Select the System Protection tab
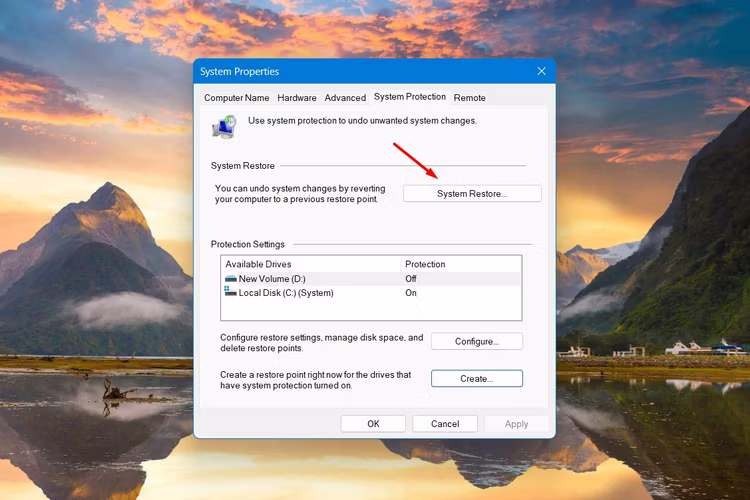Image resolution: width=750 pixels, height=500 pixels. (x=409, y=97)
